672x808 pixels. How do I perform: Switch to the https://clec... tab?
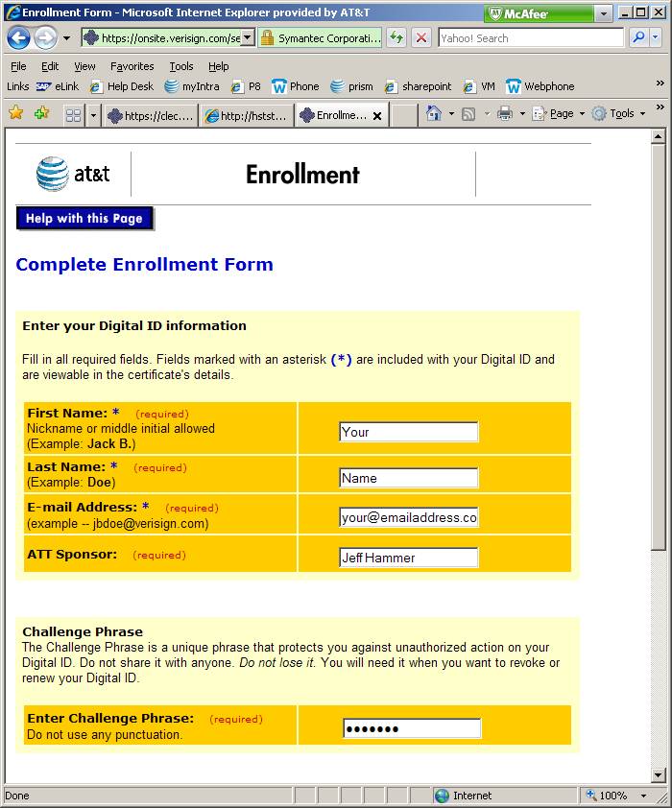pyautogui.click(x=150, y=115)
